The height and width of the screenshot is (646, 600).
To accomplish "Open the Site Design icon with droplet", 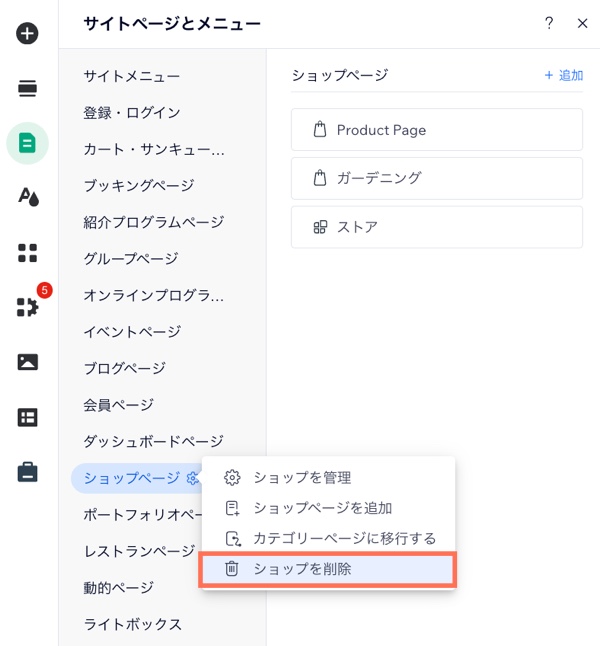I will pos(28,197).
